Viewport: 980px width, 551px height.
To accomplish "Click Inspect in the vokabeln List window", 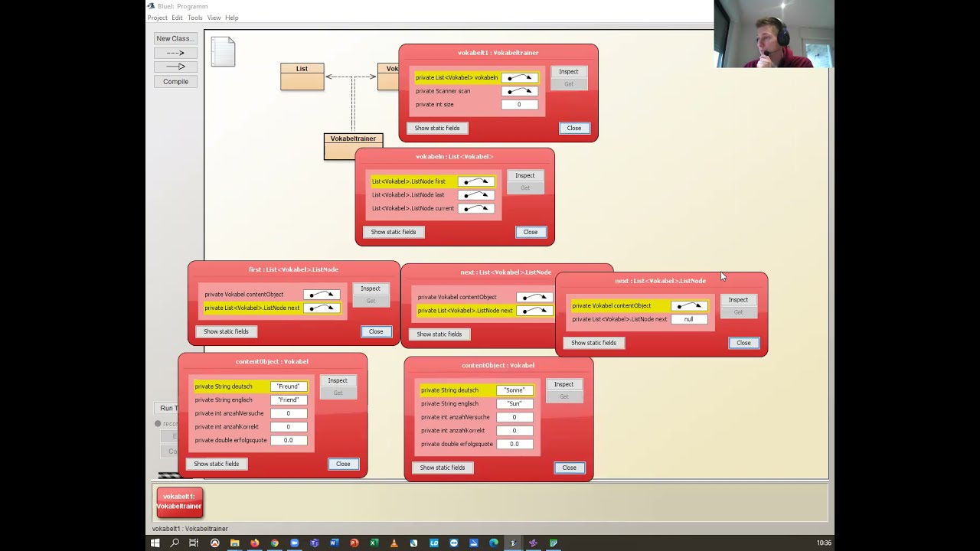I will (525, 176).
